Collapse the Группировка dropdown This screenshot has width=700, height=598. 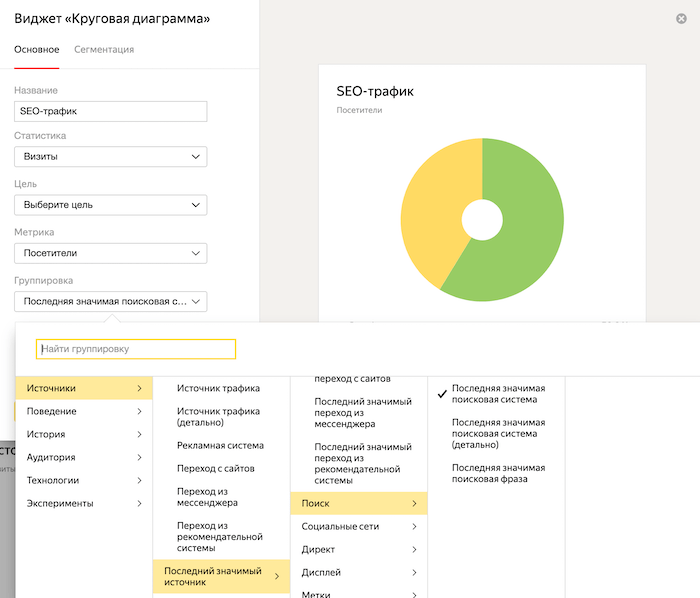coord(110,301)
